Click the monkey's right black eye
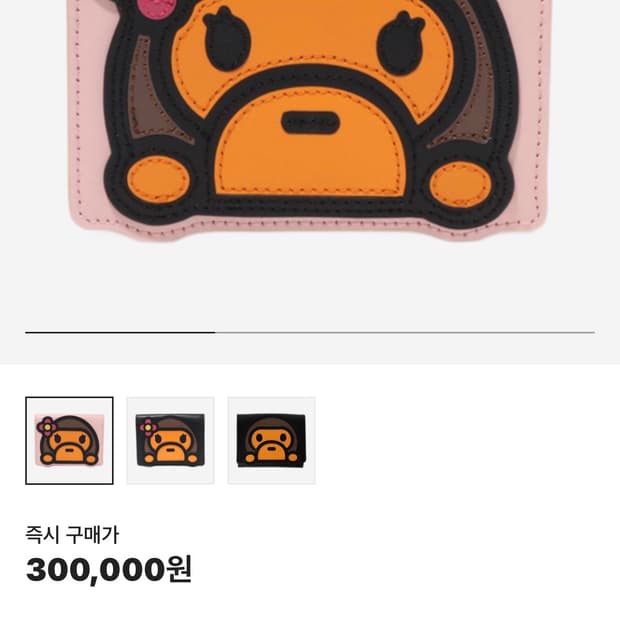Screen dimensions: 620x620 [401, 43]
